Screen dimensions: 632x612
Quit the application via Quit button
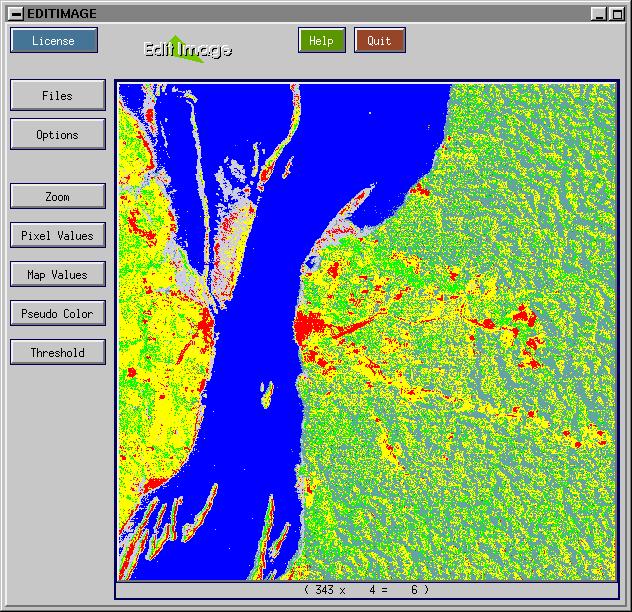pyautogui.click(x=380, y=40)
